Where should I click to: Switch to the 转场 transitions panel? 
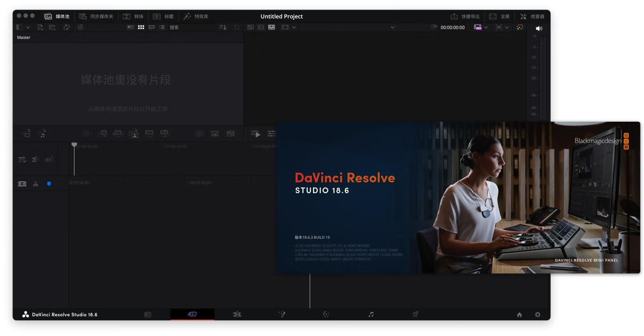(133, 17)
